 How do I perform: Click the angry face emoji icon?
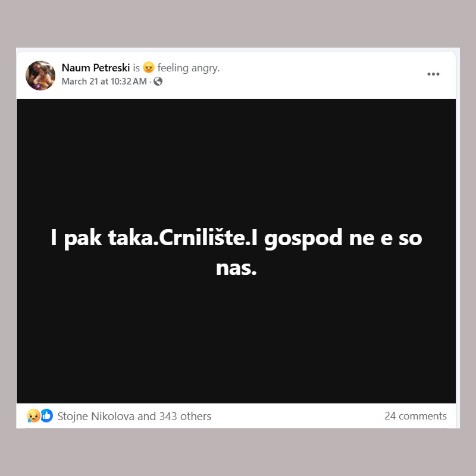coord(148,67)
